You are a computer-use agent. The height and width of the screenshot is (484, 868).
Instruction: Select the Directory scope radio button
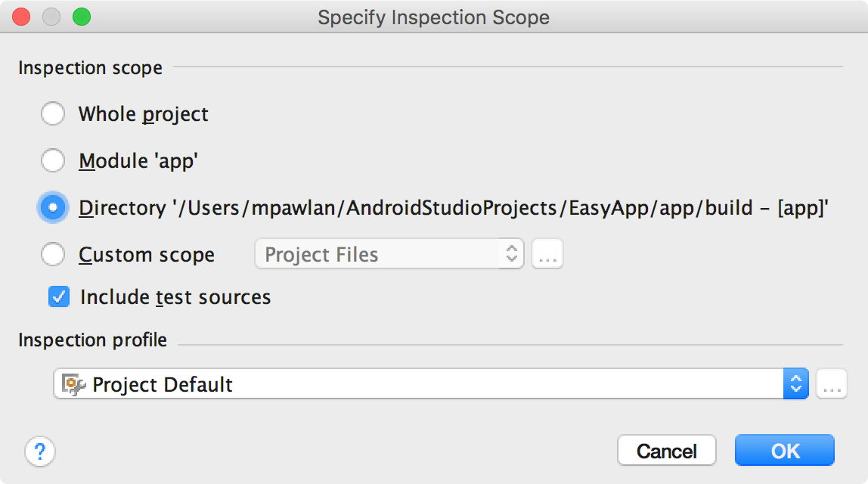[53, 208]
